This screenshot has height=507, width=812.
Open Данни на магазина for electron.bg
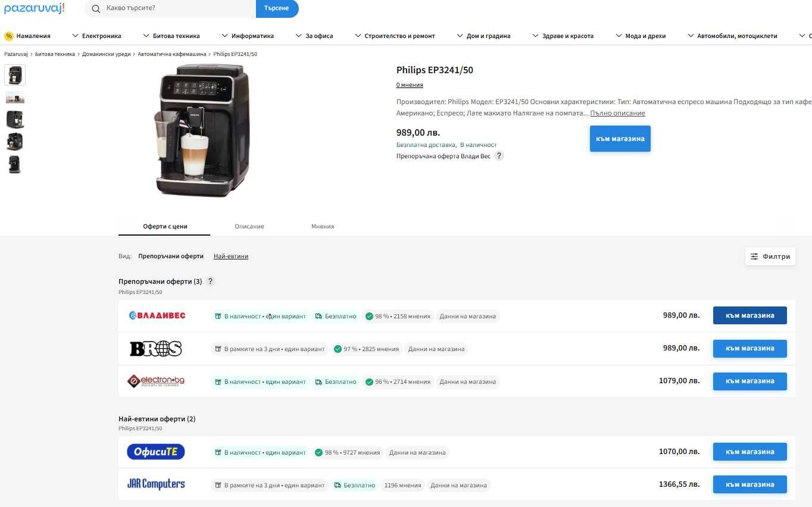point(467,381)
